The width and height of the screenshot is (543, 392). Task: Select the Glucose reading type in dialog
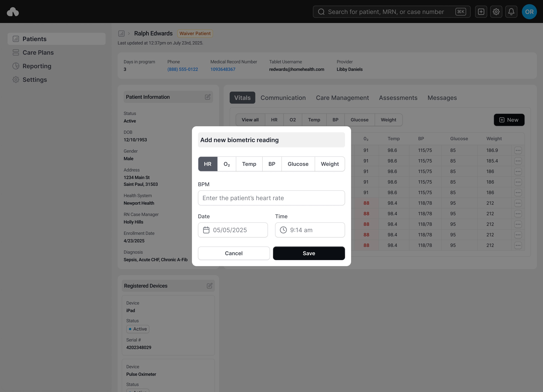point(298,164)
